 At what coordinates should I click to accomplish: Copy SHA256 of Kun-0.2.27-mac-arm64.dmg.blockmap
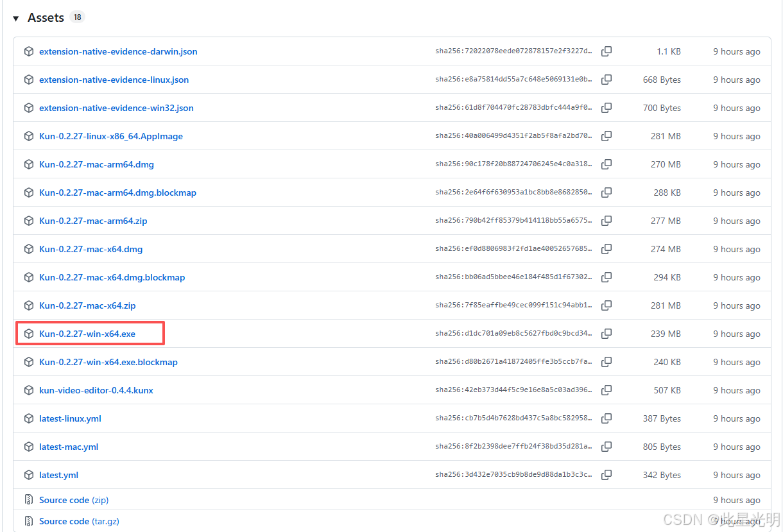point(607,193)
